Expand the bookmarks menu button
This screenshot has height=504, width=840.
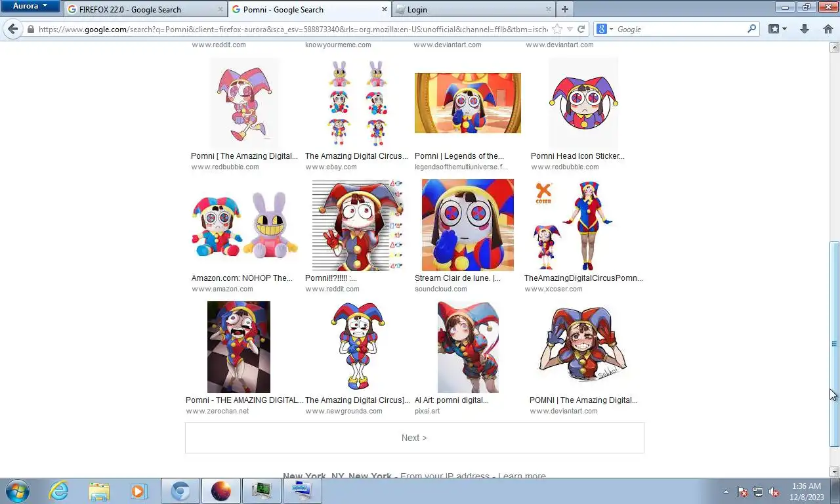(778, 29)
